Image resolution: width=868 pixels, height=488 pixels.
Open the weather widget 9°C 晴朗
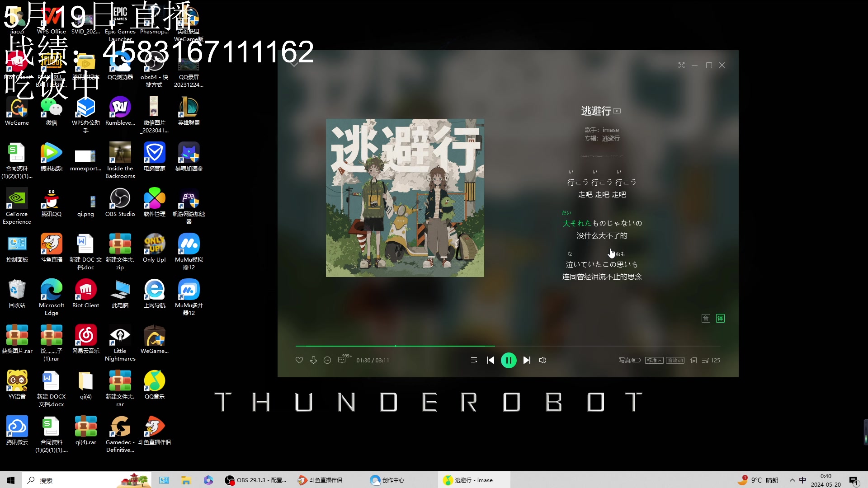[x=758, y=480]
